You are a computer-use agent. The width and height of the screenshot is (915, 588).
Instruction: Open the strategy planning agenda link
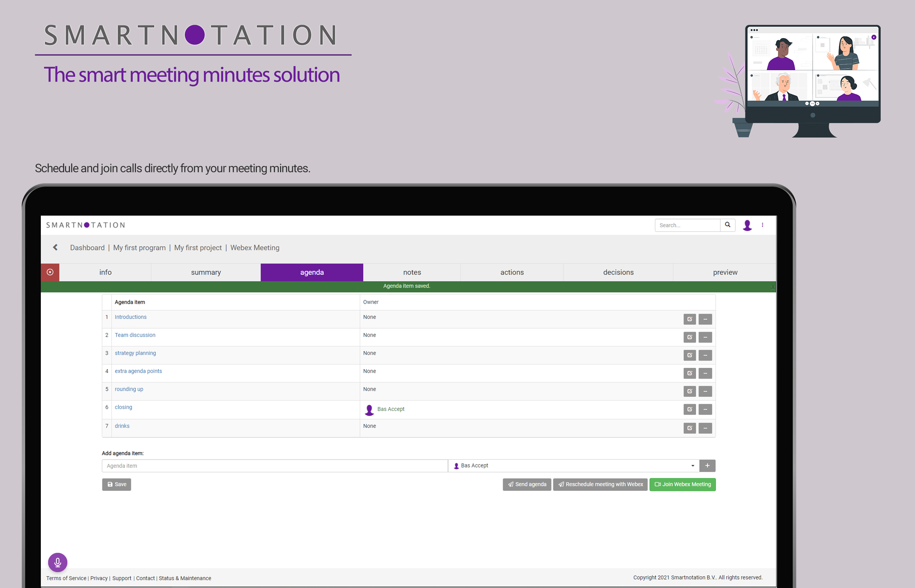(135, 353)
